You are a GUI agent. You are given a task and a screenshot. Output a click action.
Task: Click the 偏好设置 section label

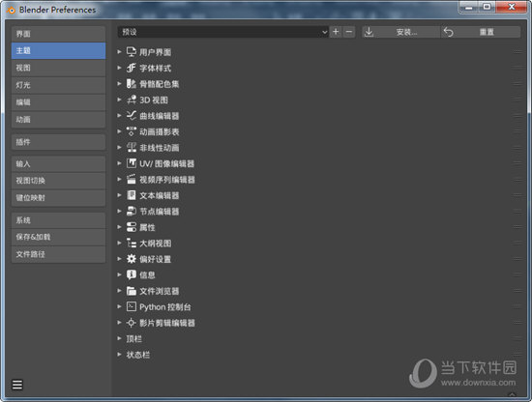pyautogui.click(x=155, y=259)
